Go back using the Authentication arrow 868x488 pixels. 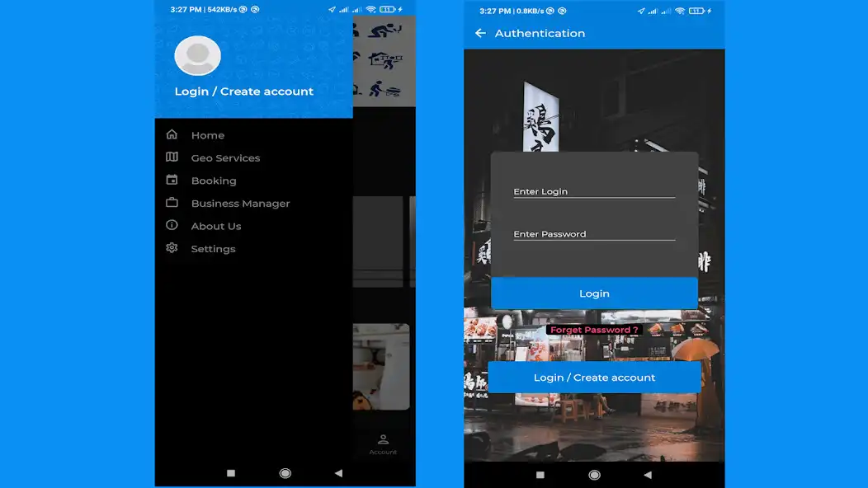click(480, 33)
